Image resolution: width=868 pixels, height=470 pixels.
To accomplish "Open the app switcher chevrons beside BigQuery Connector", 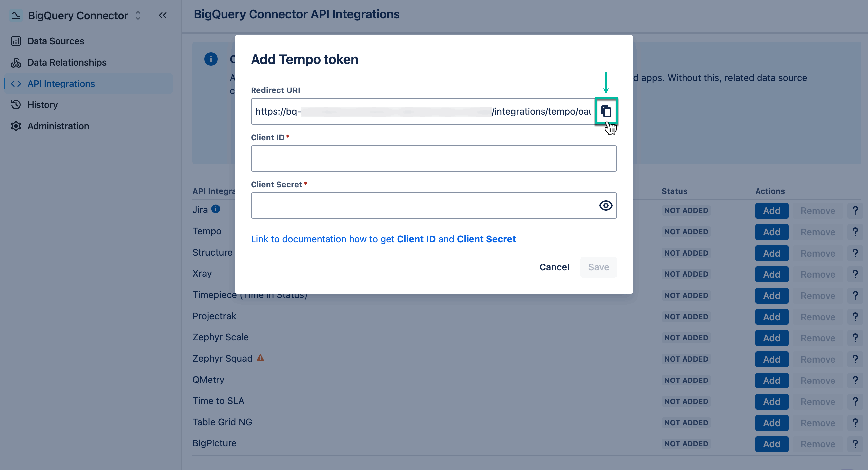I will click(x=138, y=15).
